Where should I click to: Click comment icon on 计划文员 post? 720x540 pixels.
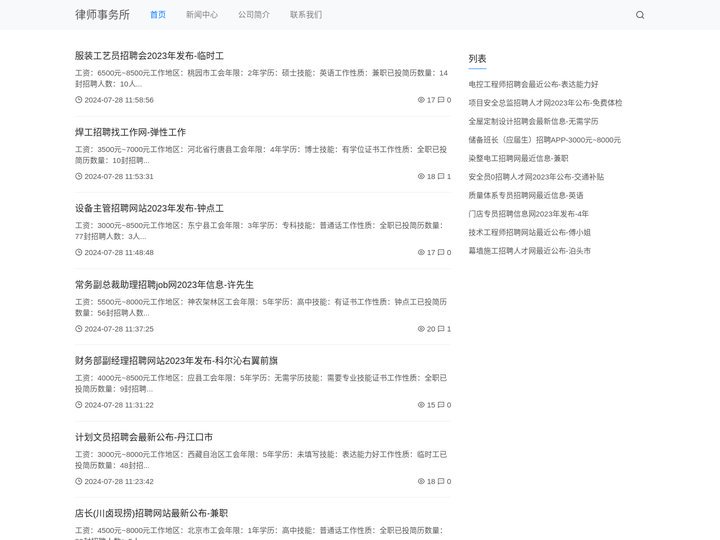[441, 481]
